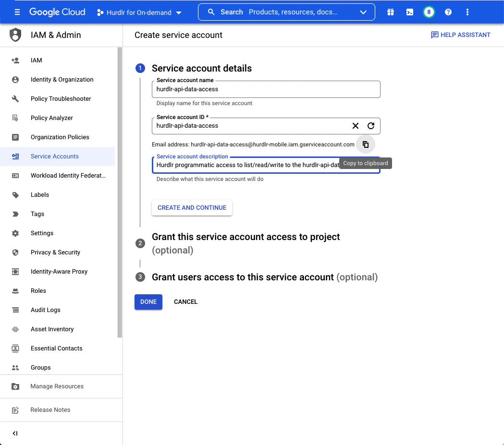The image size is (504, 445).
Task: Regenerate the Service account ID
Action: pyautogui.click(x=371, y=126)
